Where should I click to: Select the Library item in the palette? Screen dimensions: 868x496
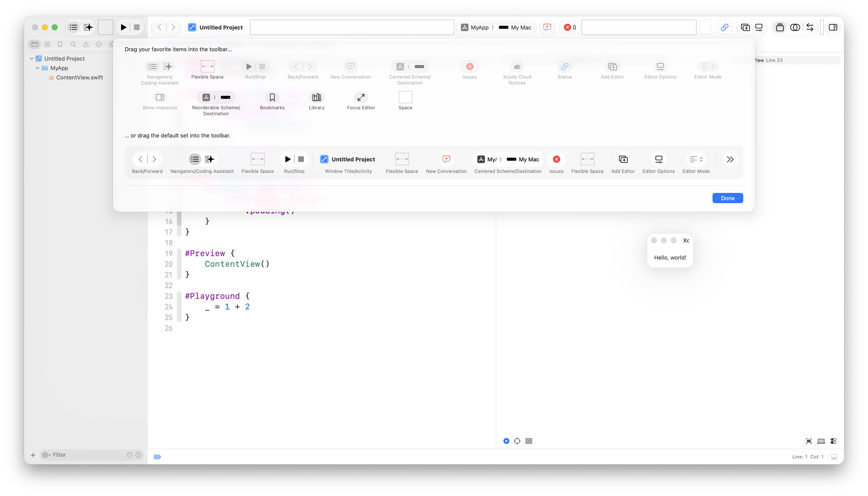tap(316, 101)
